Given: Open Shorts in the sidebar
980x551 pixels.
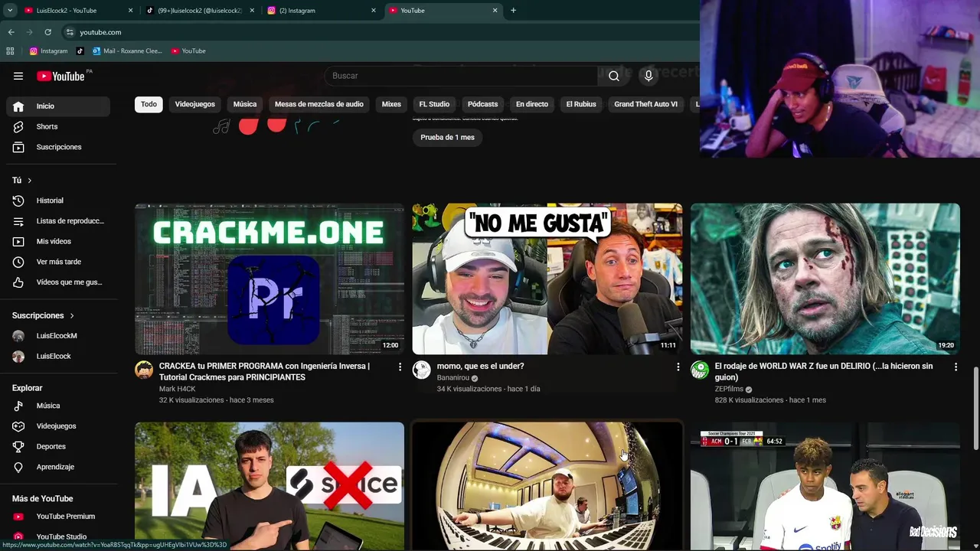Looking at the screenshot, I should 58,126.
